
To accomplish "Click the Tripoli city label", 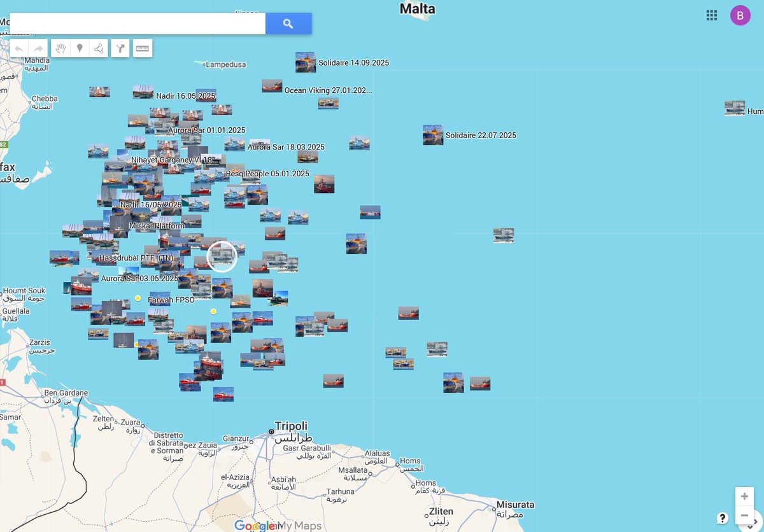I will pyautogui.click(x=291, y=426).
